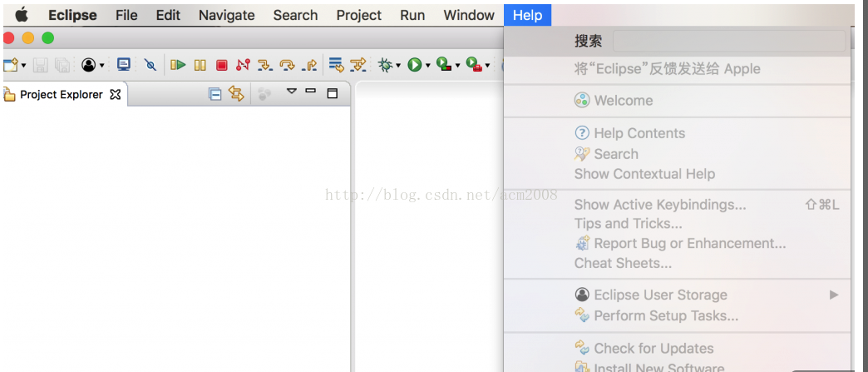The height and width of the screenshot is (372, 868).
Task: Click the Coverage run icon
Action: coord(444,65)
